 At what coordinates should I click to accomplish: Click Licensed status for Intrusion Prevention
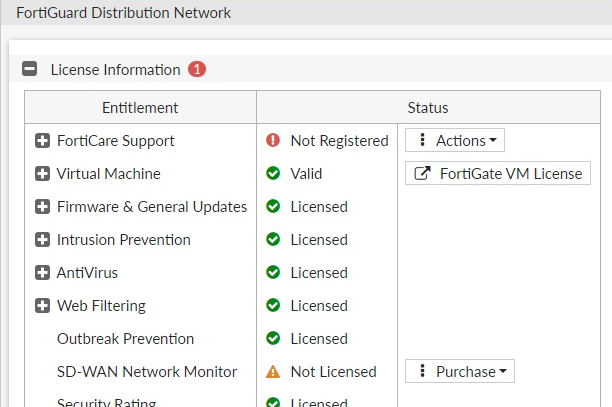tap(319, 240)
